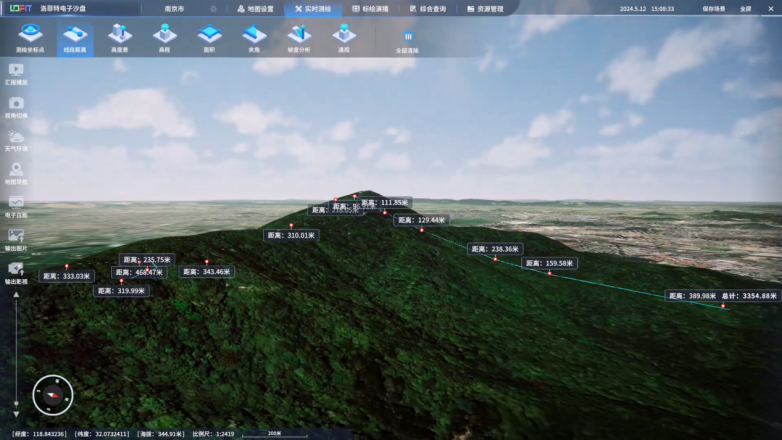Select the 测绘坐标点 coordinate point tool
The width and height of the screenshot is (782, 440).
30,37
